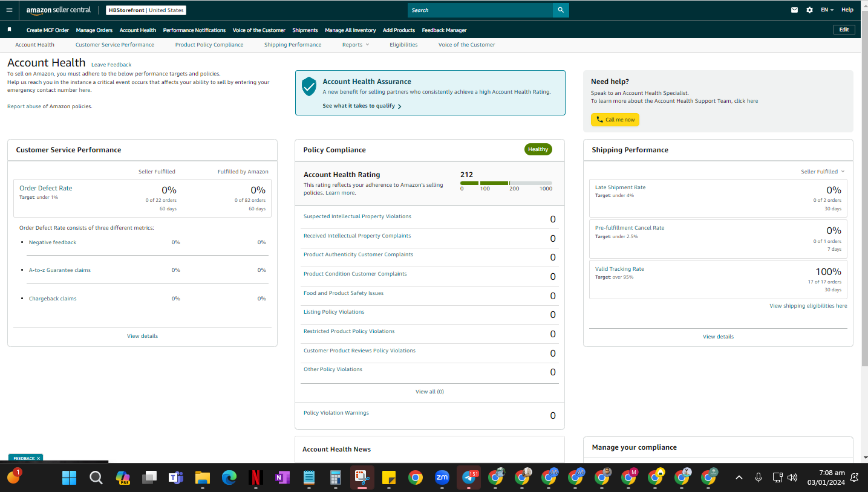This screenshot has height=492, width=868.
Task: Switch to Customer Service Performance tab
Action: click(115, 45)
